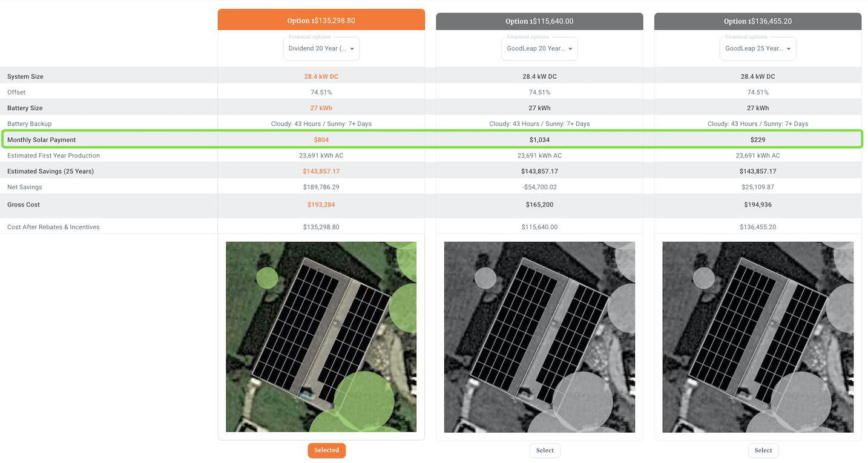The width and height of the screenshot is (868, 463).
Task: Click the System Size row label
Action: pos(25,76)
